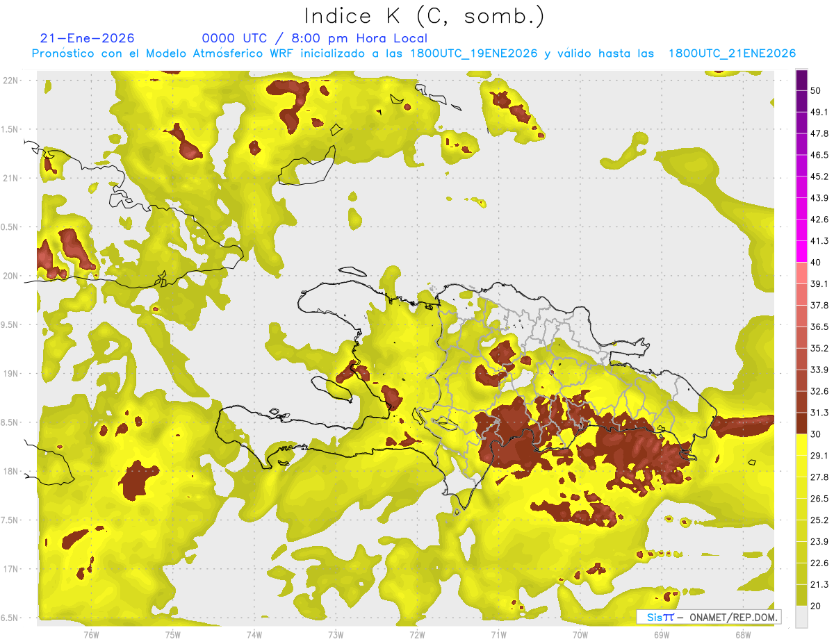Click the color bar value '39.1'
The image size is (834, 644).
click(x=819, y=283)
